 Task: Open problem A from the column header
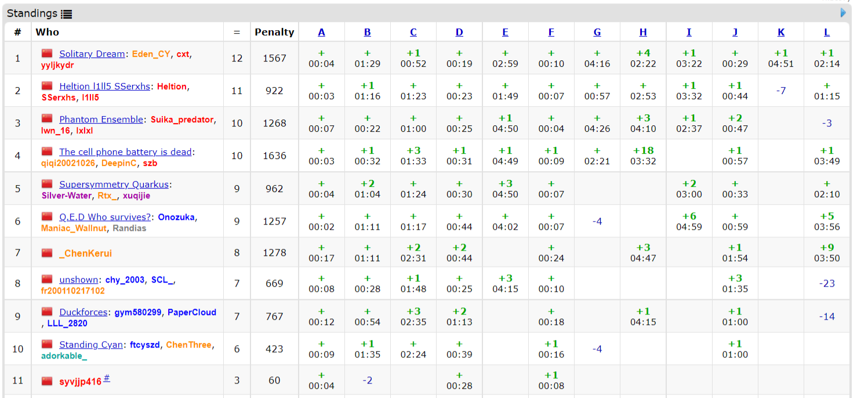tap(321, 32)
